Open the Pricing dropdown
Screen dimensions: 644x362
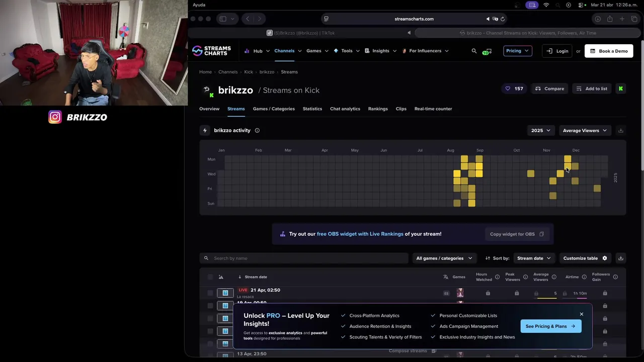[517, 51]
